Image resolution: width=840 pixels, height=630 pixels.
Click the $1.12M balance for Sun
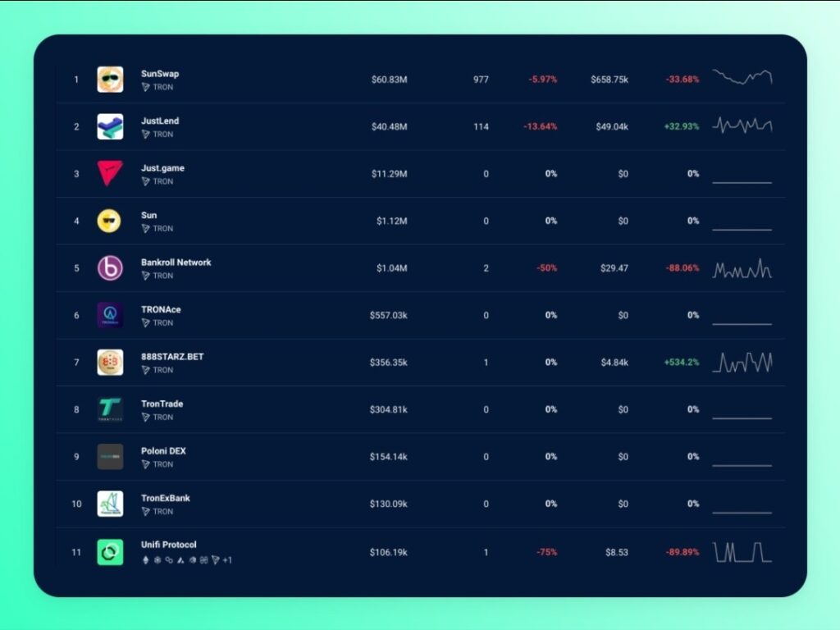tap(391, 221)
